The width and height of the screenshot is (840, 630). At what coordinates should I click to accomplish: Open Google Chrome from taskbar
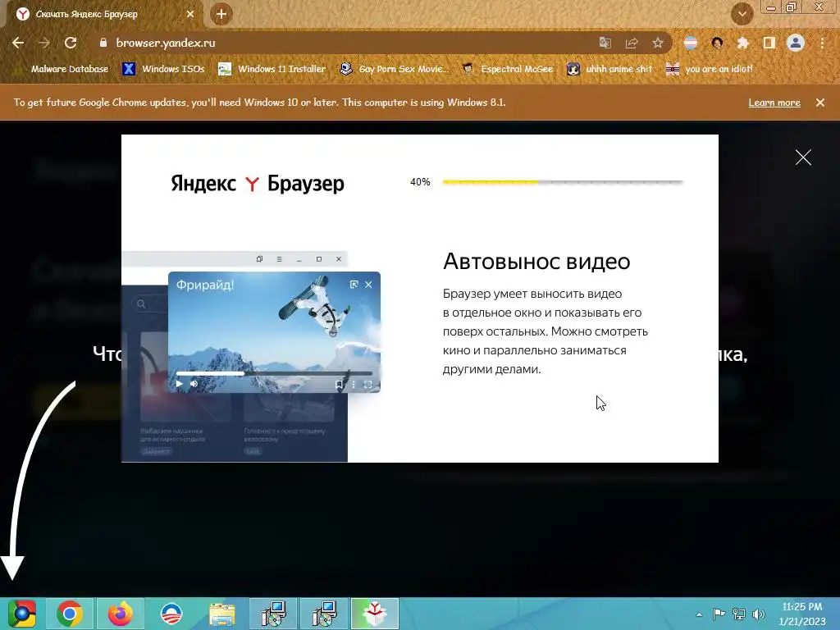point(70,614)
